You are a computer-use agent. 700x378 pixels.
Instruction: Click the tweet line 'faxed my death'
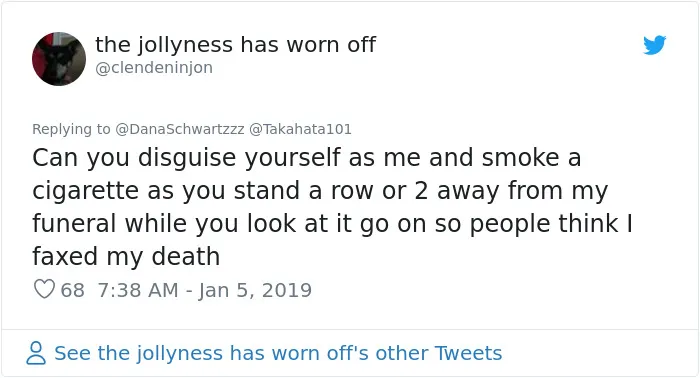coord(126,257)
